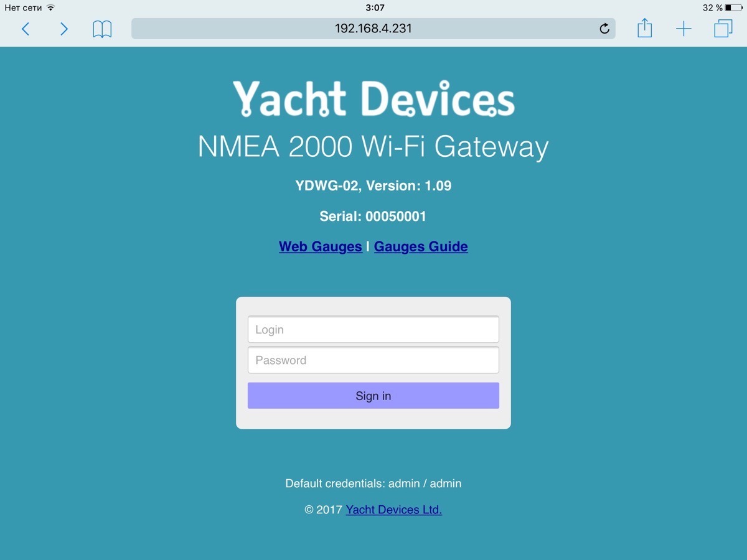The width and height of the screenshot is (747, 560).
Task: Add new tab with plus icon
Action: click(x=684, y=29)
